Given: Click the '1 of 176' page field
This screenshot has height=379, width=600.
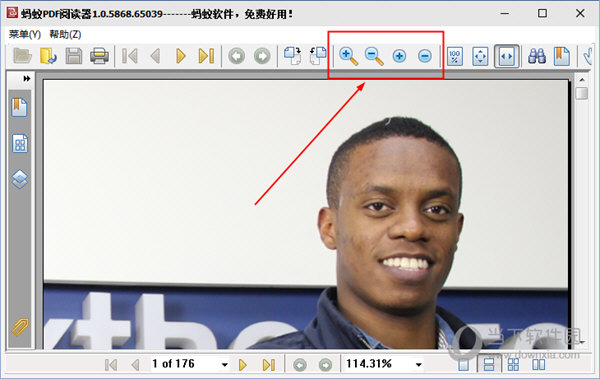Looking at the screenshot, I should (x=185, y=364).
